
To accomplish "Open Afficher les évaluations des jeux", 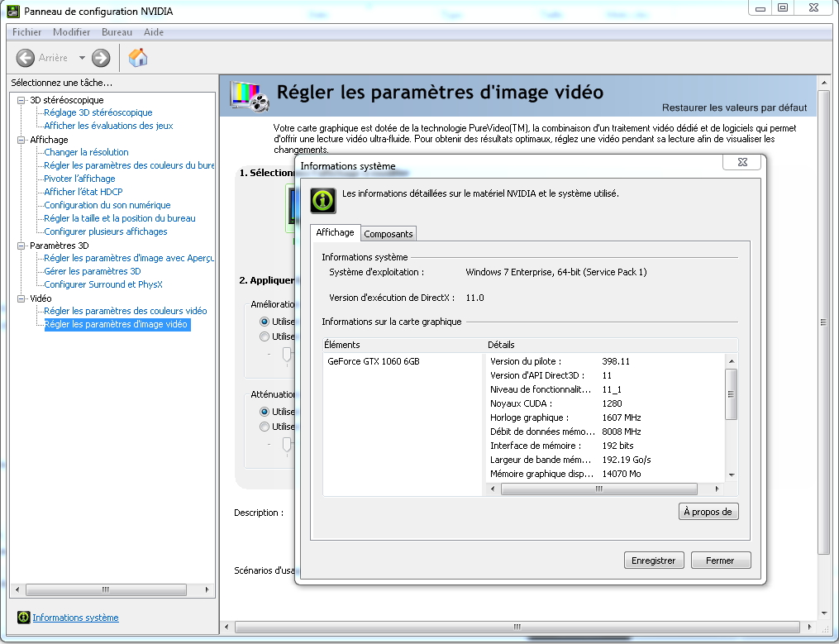I will click(x=108, y=126).
